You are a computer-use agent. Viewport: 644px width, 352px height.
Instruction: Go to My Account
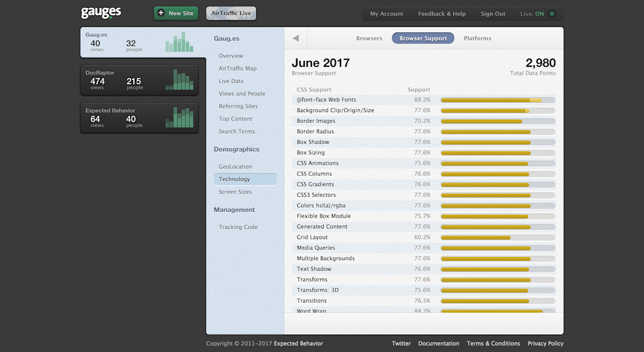pyautogui.click(x=386, y=14)
